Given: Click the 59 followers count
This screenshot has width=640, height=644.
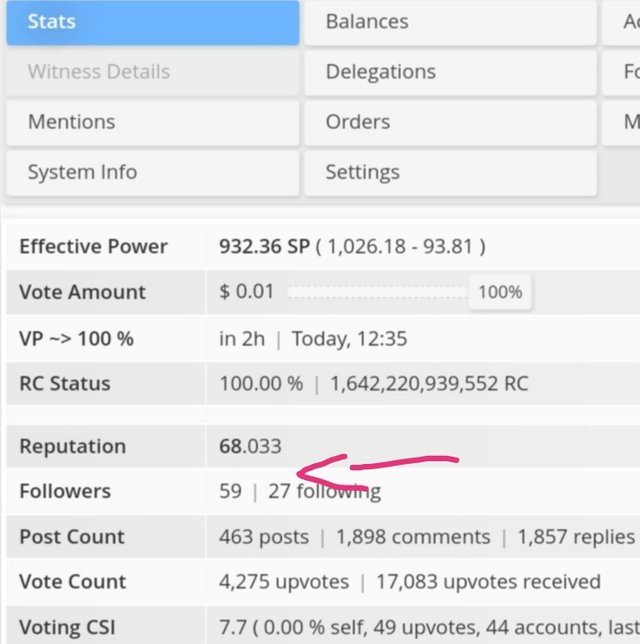Looking at the screenshot, I should click(230, 492).
